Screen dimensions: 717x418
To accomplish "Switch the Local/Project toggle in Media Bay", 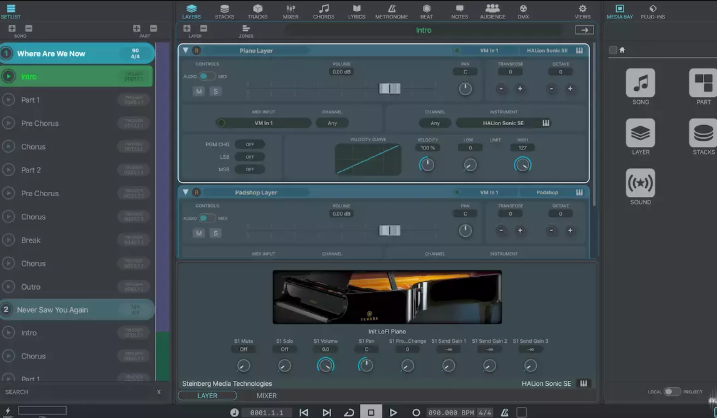I will tap(671, 391).
